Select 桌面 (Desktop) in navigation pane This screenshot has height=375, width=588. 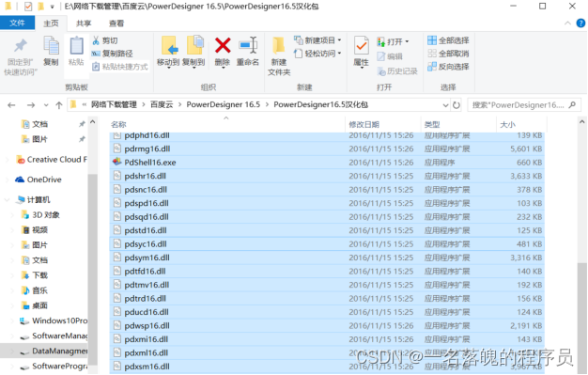point(35,305)
